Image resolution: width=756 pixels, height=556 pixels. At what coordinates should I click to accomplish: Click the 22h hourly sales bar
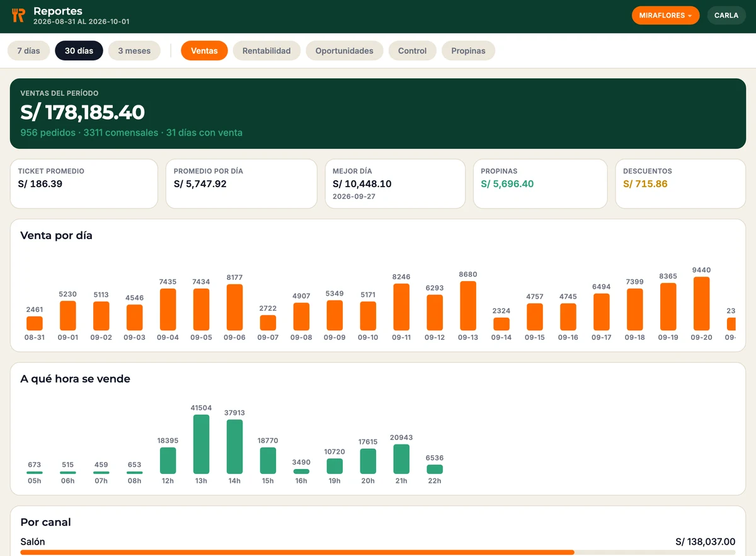click(x=435, y=469)
